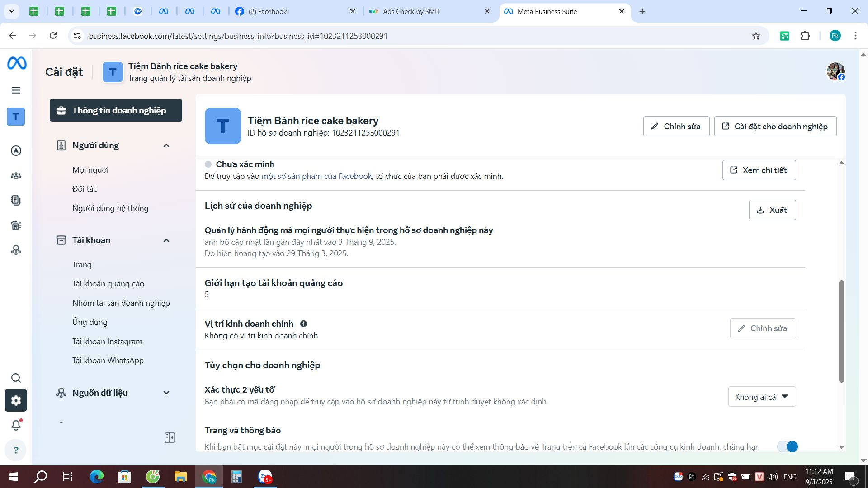
Task: Open the Meta logo home icon
Action: (x=17, y=63)
